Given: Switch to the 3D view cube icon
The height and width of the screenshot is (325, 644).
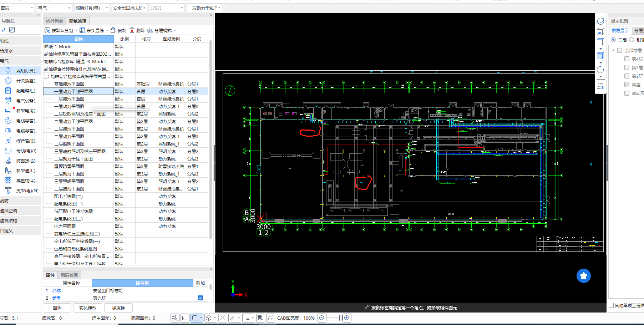Looking at the screenshot, I should (600, 31).
